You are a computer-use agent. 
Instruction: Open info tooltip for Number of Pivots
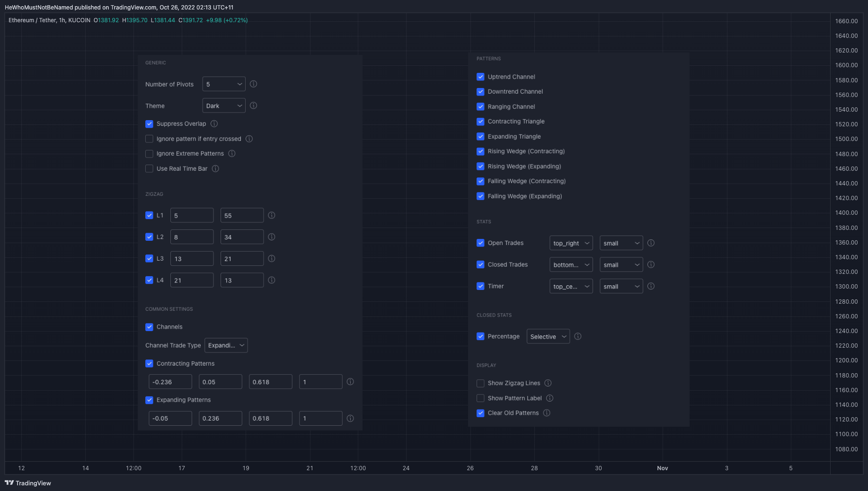pyautogui.click(x=254, y=84)
